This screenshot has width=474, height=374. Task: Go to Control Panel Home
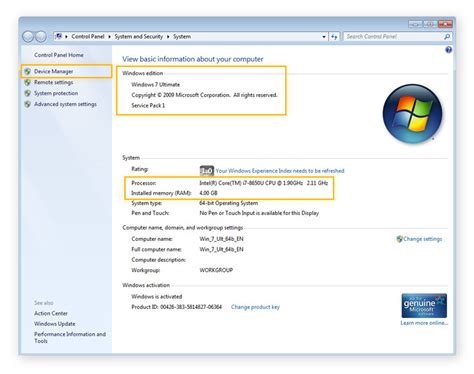click(x=59, y=55)
